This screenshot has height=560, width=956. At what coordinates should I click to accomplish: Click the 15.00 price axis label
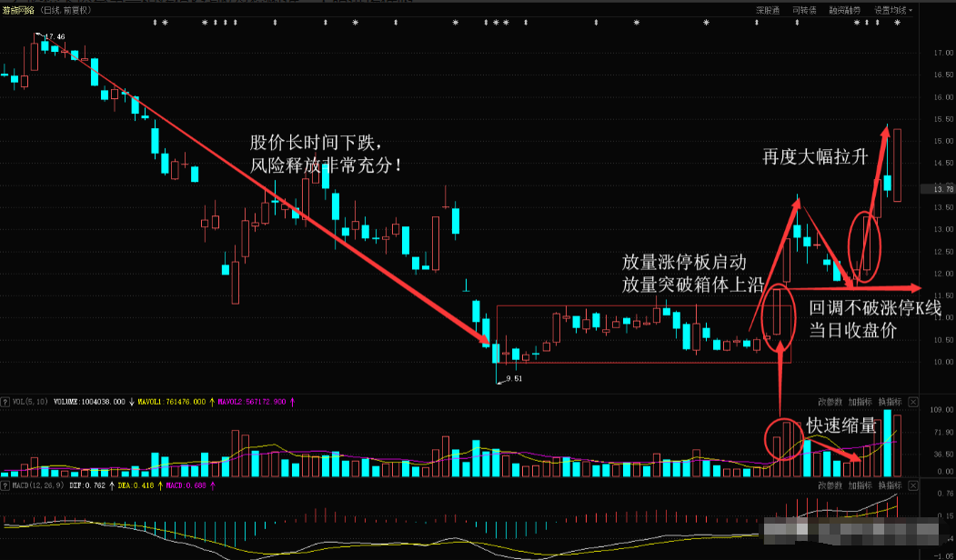[x=944, y=142]
